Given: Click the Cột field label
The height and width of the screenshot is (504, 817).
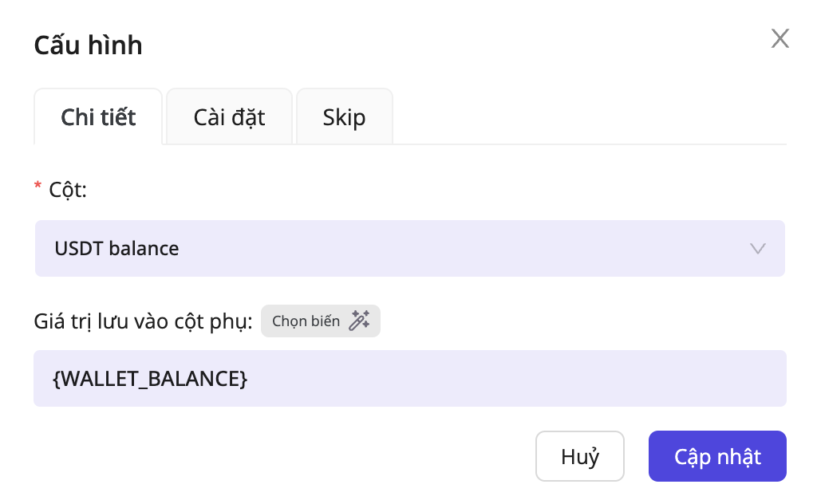Looking at the screenshot, I should tap(67, 190).
